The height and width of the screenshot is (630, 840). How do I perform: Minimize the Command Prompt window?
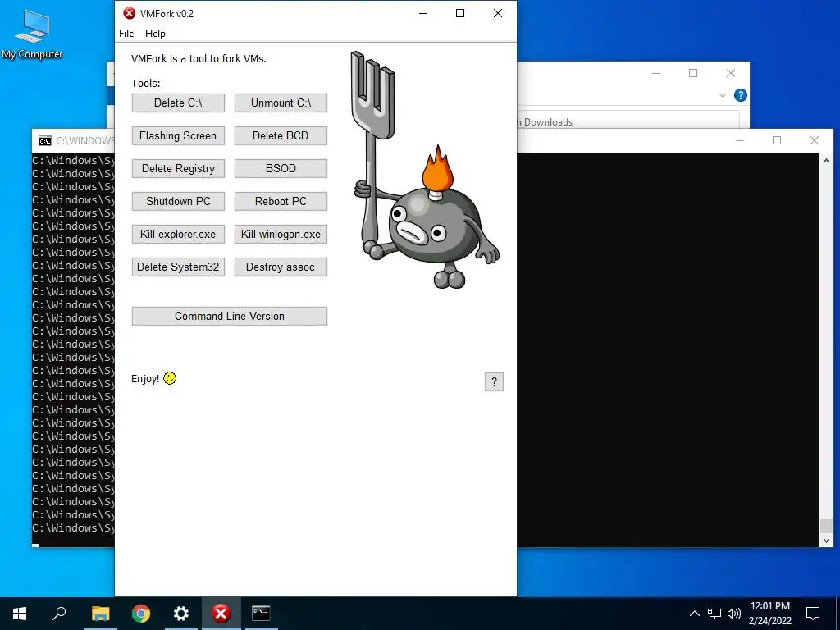[x=740, y=140]
